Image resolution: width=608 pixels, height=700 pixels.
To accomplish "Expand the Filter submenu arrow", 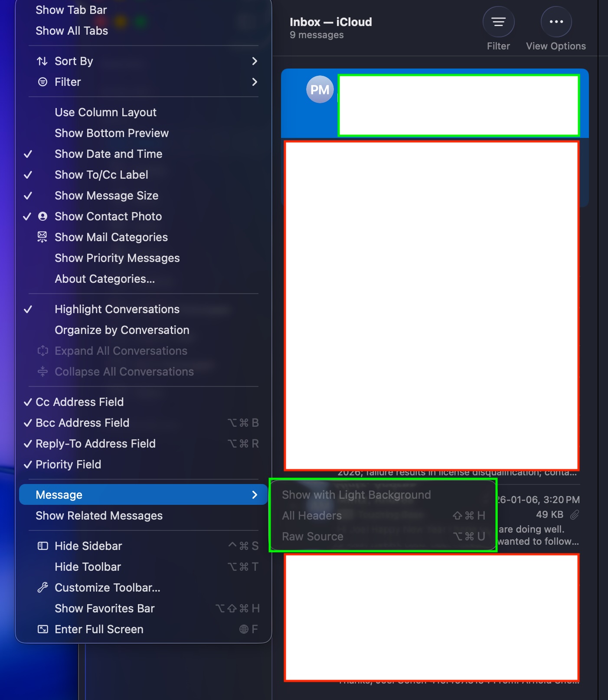I will 255,82.
